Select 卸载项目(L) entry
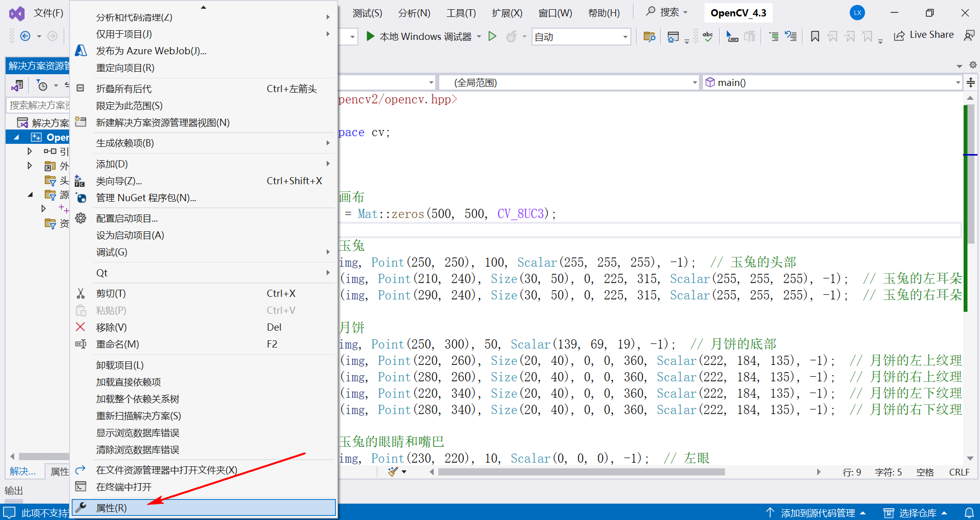The width and height of the screenshot is (980, 520). click(x=204, y=365)
